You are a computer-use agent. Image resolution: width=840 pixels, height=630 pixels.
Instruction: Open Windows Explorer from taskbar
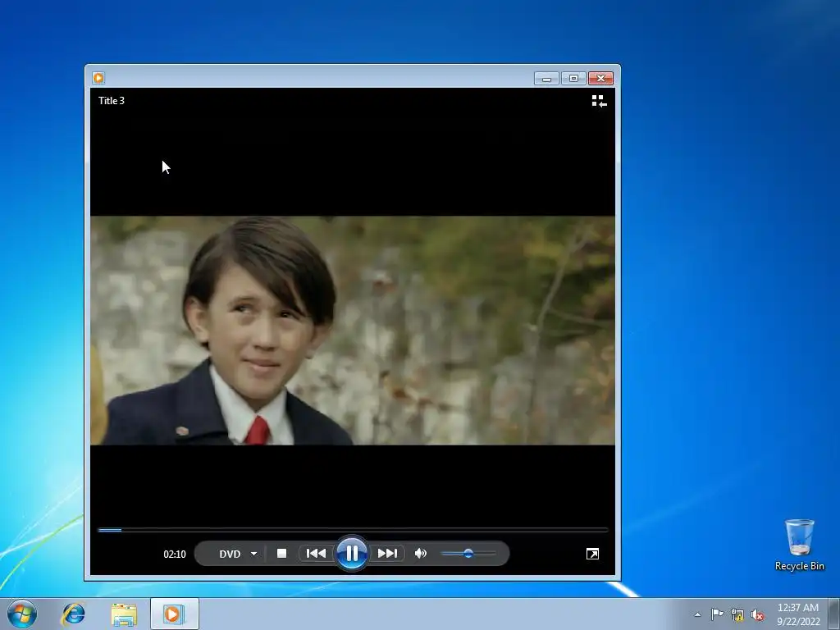coord(124,614)
